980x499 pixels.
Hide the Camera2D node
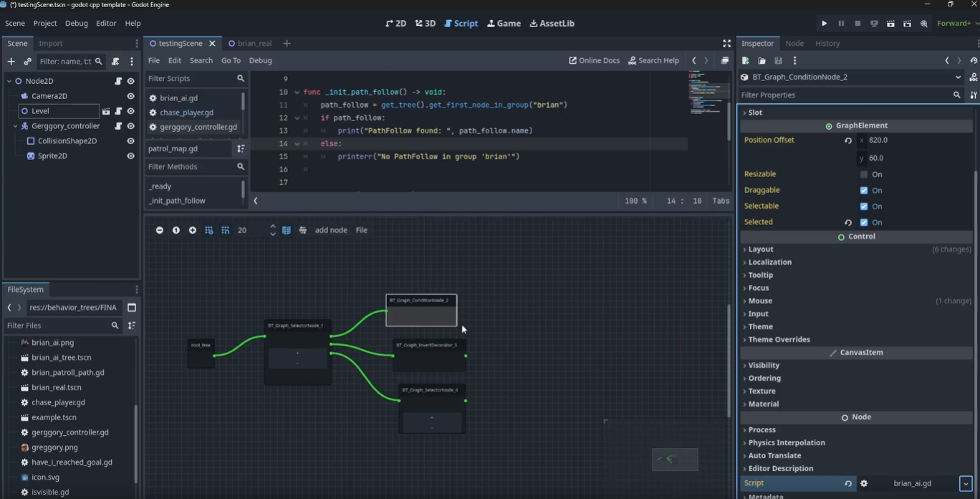coord(130,96)
